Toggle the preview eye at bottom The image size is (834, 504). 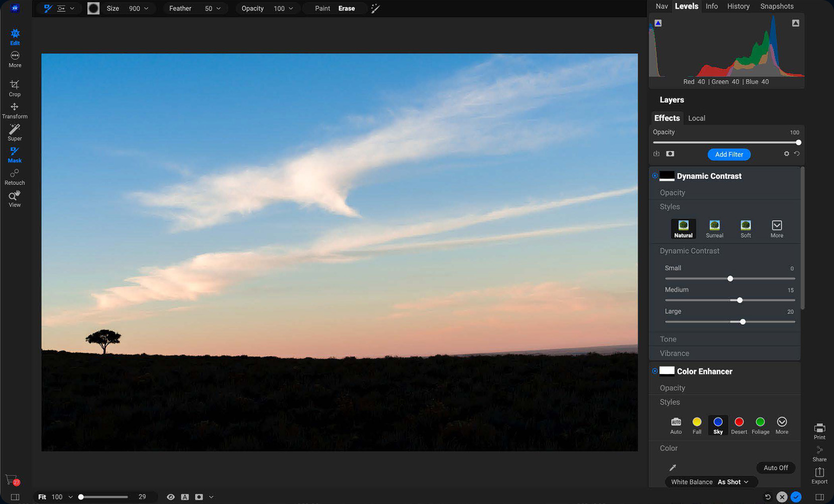click(x=171, y=496)
